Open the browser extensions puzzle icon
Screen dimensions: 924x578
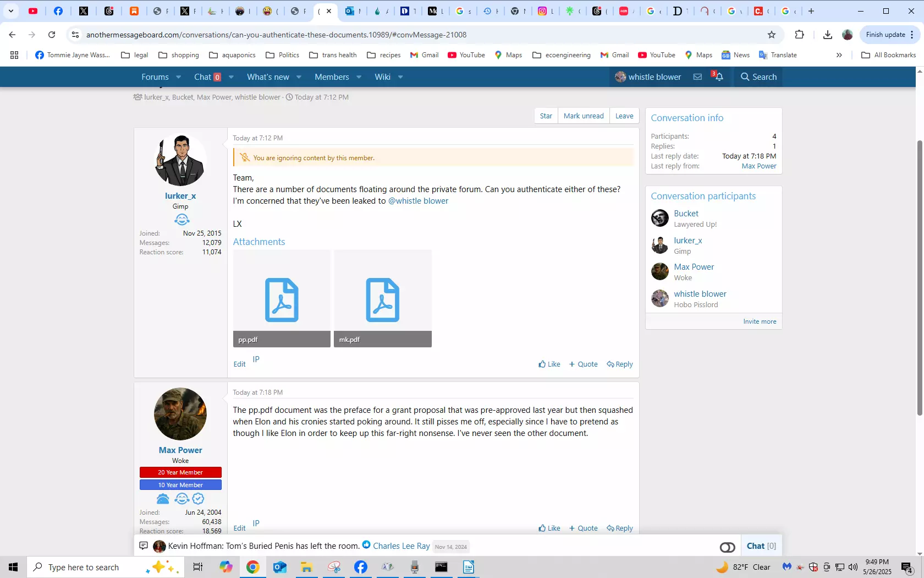point(799,35)
